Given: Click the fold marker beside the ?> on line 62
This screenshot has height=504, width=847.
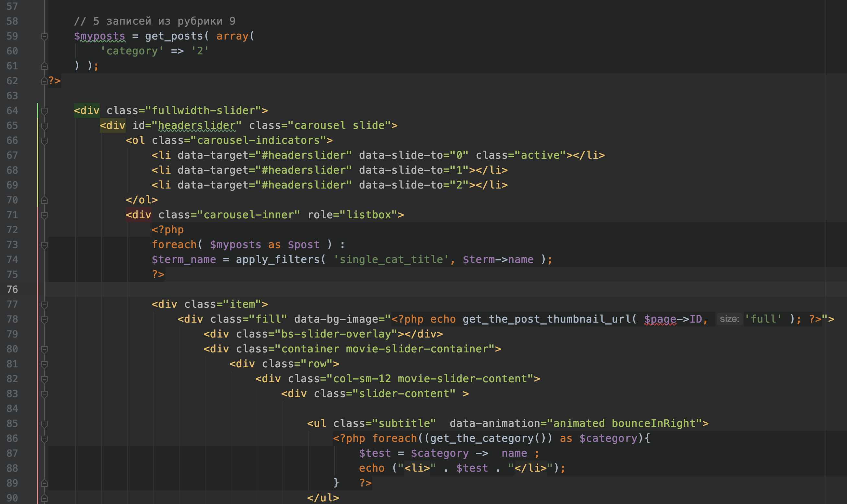Looking at the screenshot, I should (x=44, y=81).
